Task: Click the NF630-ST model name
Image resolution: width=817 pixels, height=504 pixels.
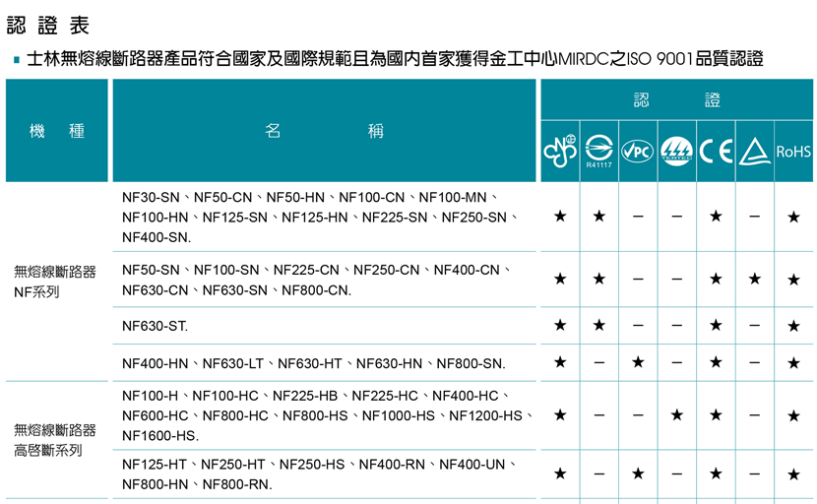Action: [154, 326]
